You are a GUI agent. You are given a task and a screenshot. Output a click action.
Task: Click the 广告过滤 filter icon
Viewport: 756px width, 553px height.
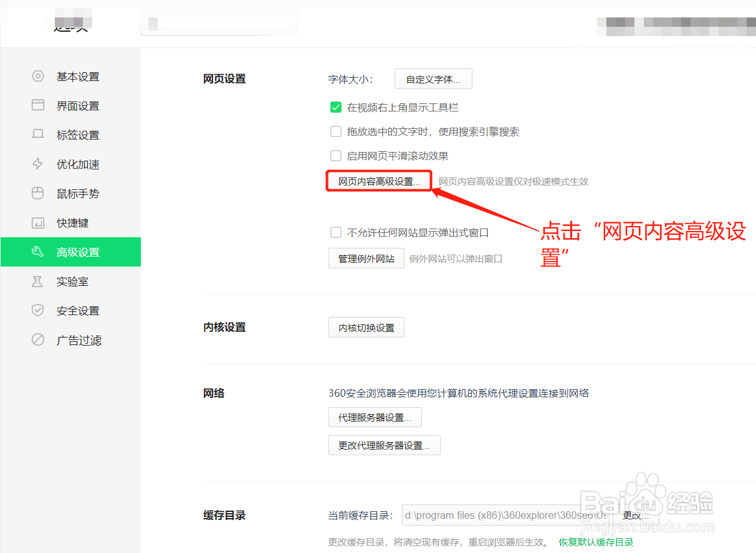tap(37, 339)
